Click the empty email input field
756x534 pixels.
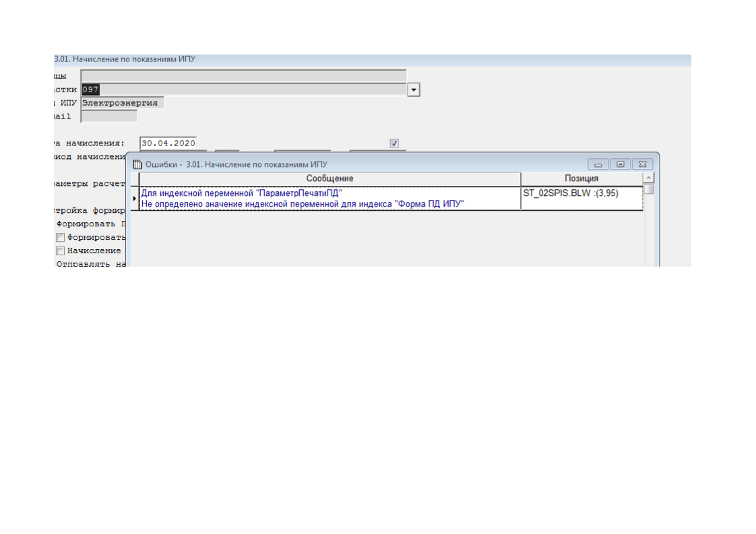coord(109,116)
